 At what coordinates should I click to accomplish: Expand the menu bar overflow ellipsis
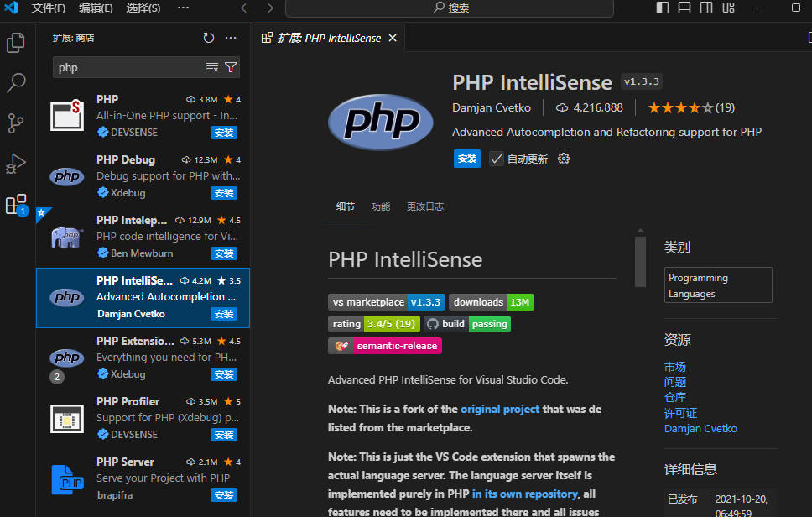point(183,8)
